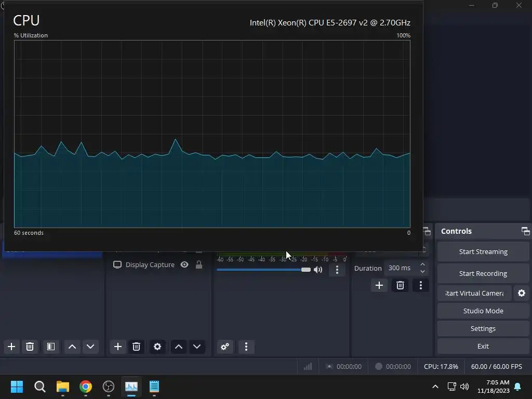Click Start Streaming button
Screen dimensions: 532x399
tap(483, 252)
